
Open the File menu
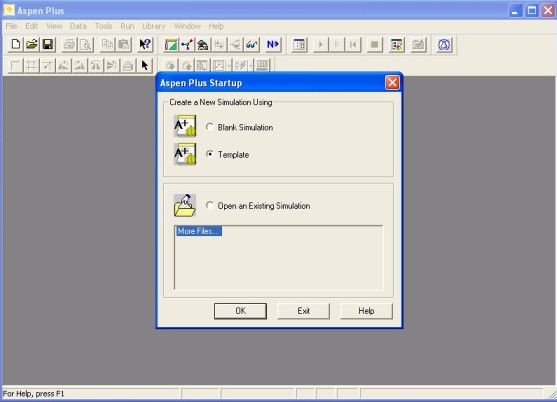click(x=11, y=26)
